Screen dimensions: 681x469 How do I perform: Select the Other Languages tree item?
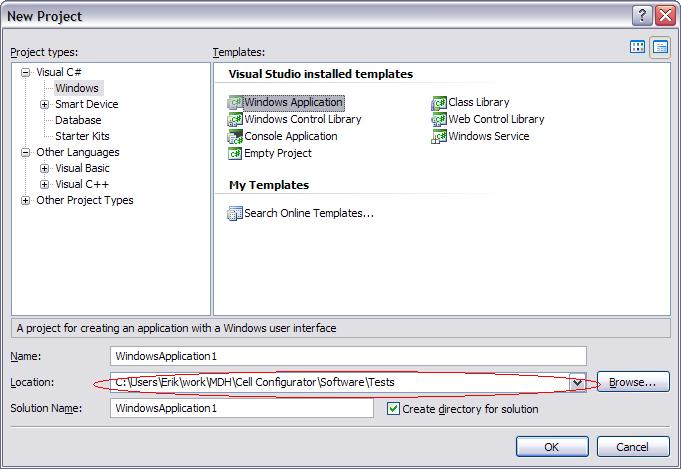coord(78,152)
